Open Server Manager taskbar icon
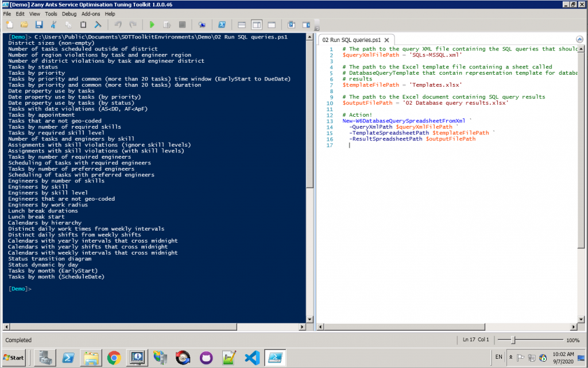The width and height of the screenshot is (588, 368). pyautogui.click(x=45, y=358)
